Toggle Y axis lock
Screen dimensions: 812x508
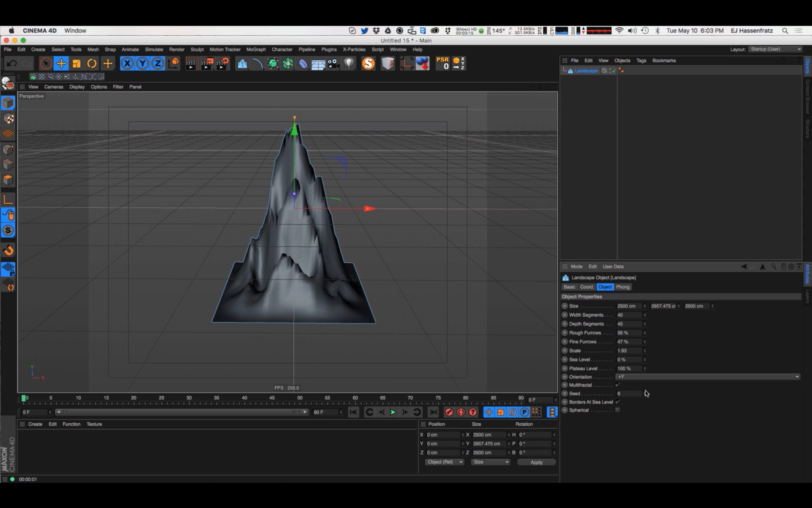click(x=143, y=63)
